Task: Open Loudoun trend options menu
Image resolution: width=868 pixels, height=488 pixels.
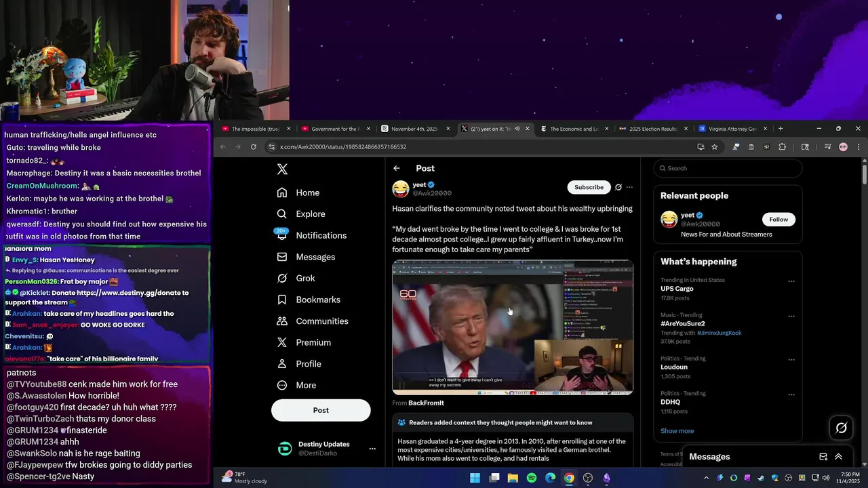Action: [791, 359]
